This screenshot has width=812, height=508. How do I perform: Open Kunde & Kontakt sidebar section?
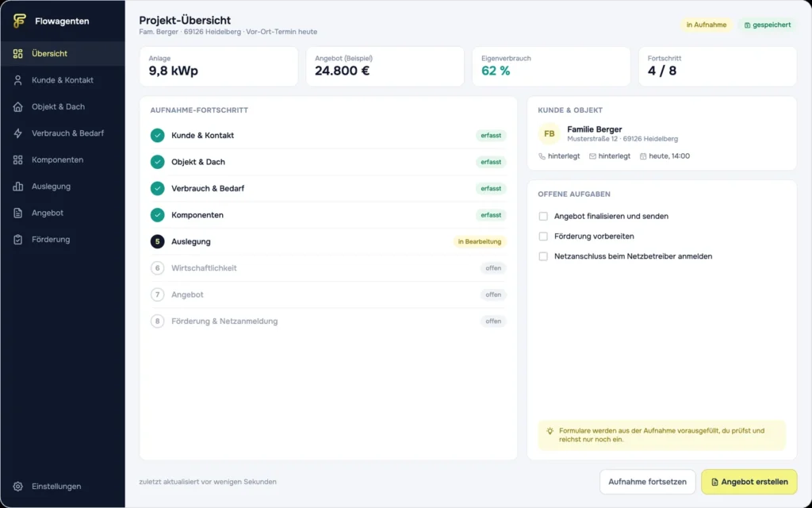click(63, 80)
